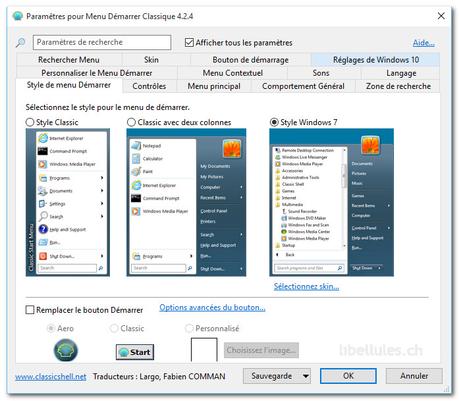459x401 pixels.
Task: Click the Aero shell button image
Action: pos(66,350)
